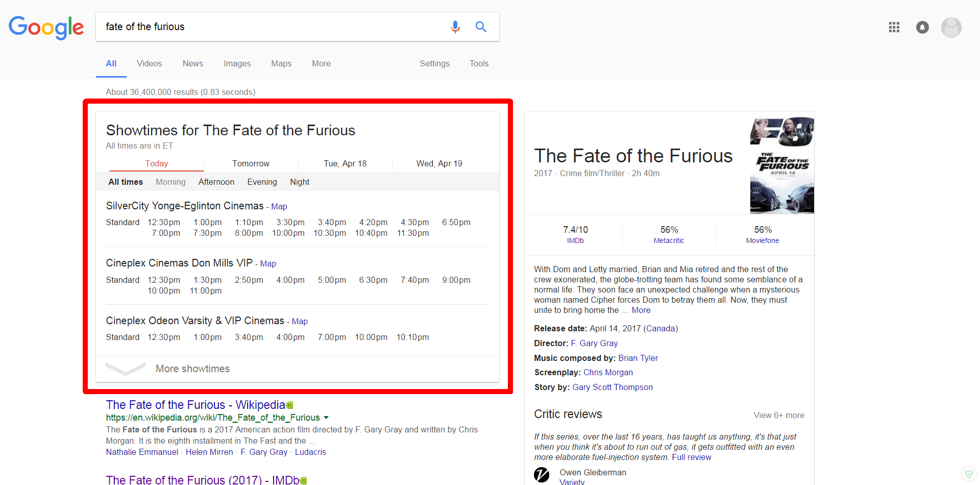Viewport: 980px width, 485px height.
Task: Click the 7:30pm SilverCity showtime
Action: click(x=207, y=233)
